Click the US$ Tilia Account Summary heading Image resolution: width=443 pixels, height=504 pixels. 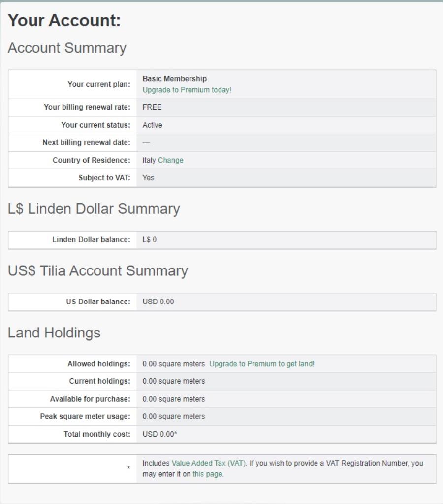97,270
